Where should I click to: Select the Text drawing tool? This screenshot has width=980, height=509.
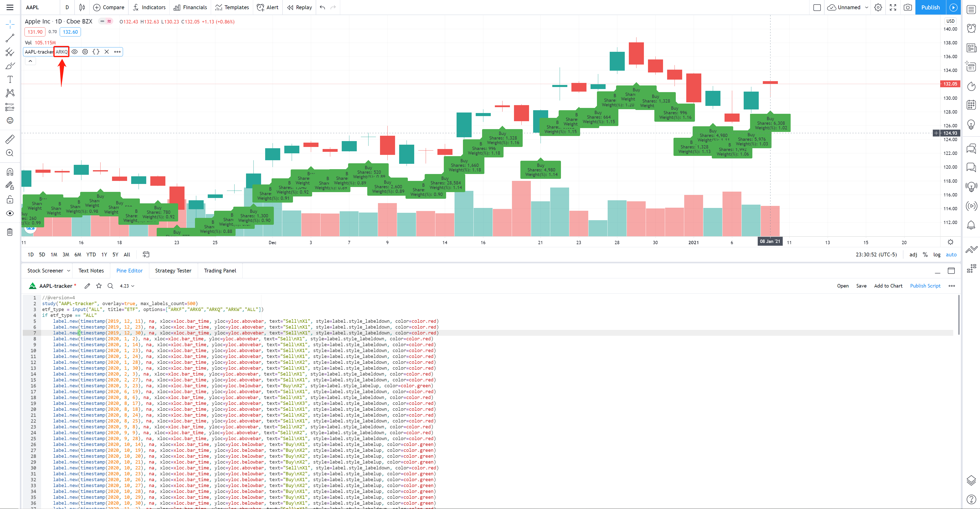tap(10, 79)
